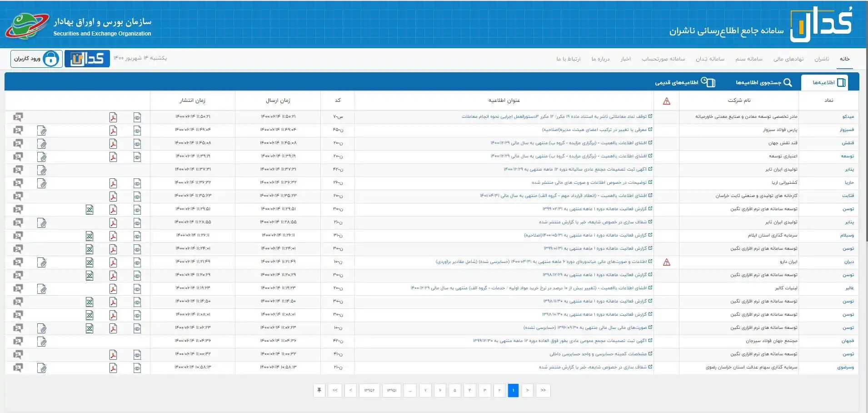
Task: Download PDF for the قنقش row
Action: point(113,144)
